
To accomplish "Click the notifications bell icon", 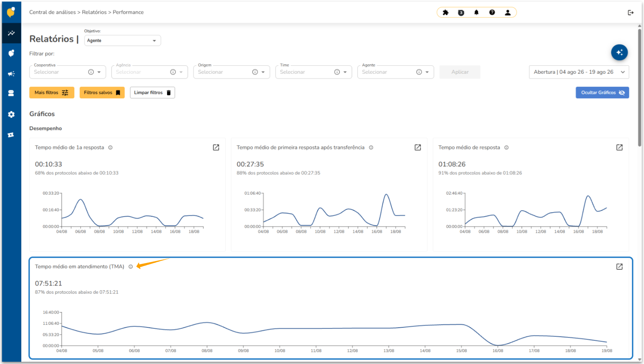I will (476, 12).
